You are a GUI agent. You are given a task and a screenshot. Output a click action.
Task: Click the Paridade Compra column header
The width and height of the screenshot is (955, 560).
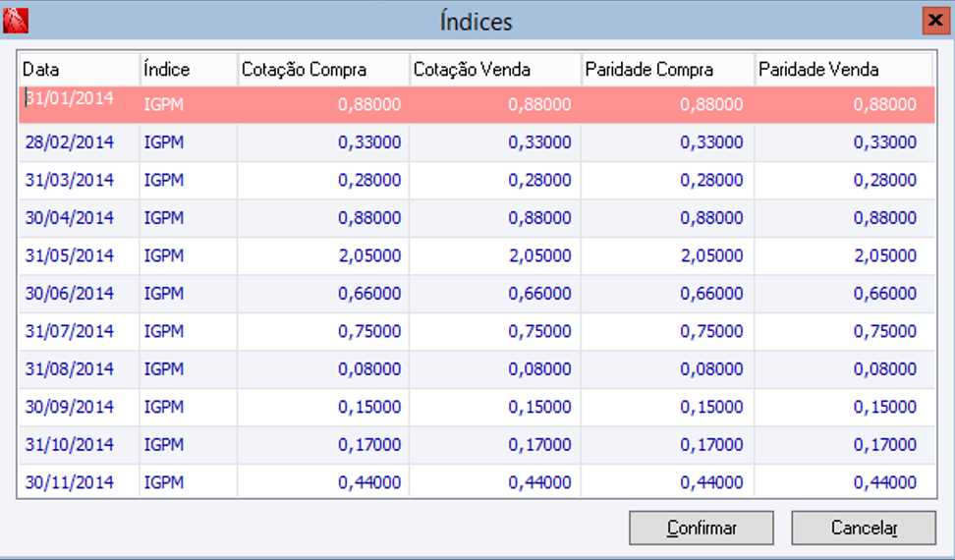[668, 70]
